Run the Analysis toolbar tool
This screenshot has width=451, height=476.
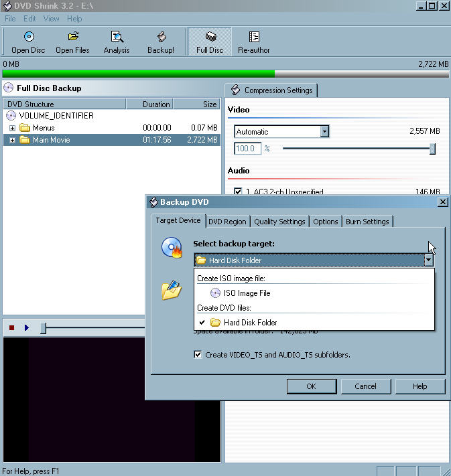[117, 37]
